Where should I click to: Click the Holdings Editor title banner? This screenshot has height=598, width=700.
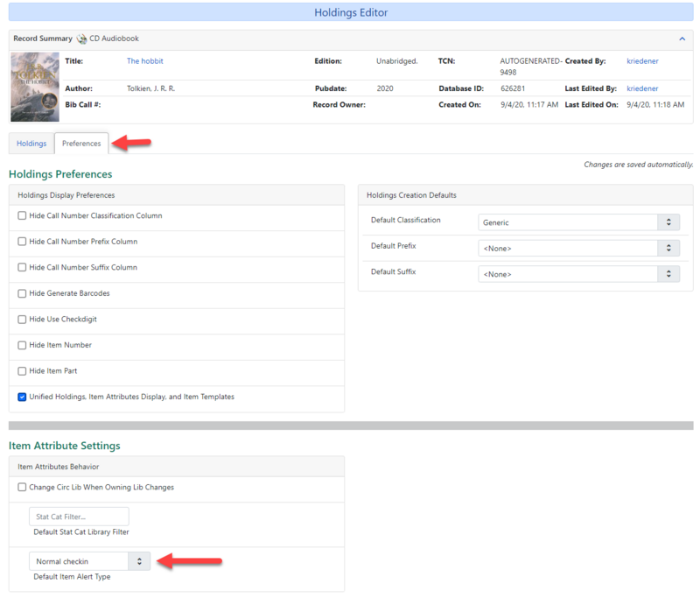(x=351, y=12)
